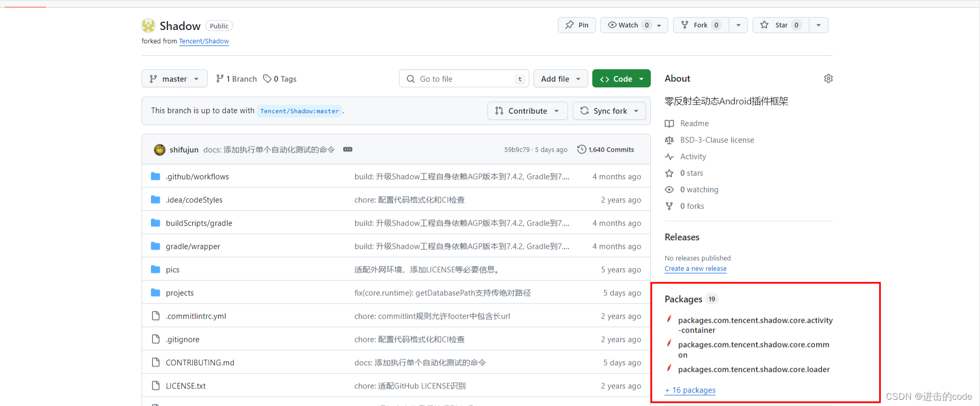Open the pics commit message about LICENSE
Image resolution: width=980 pixels, height=406 pixels.
click(x=426, y=270)
